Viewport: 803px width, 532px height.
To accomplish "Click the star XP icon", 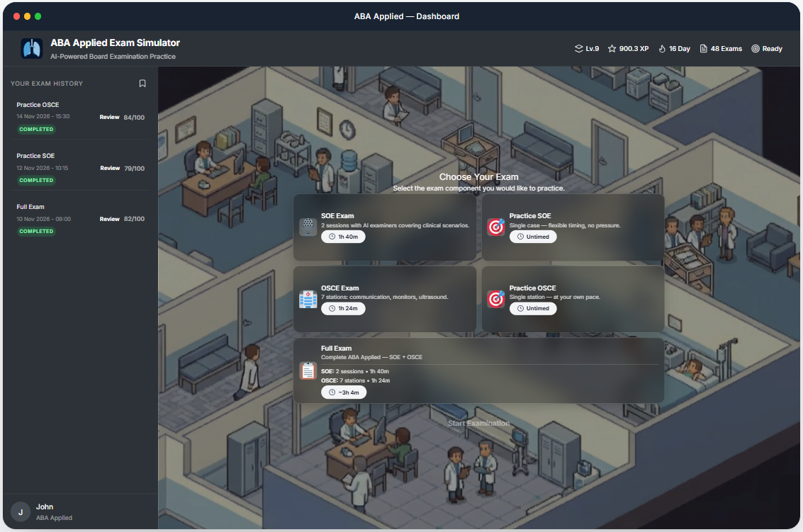I will click(612, 49).
